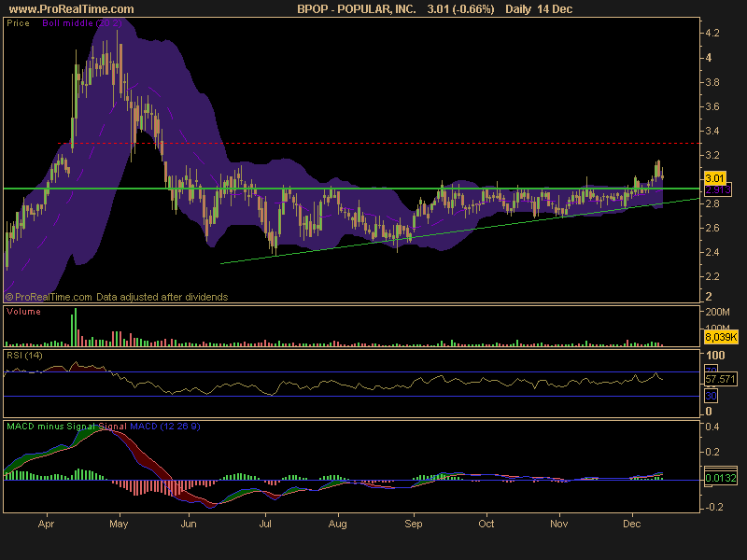Click the 2.4 price axis label
This screenshot has height=560, width=747.
pyautogui.click(x=712, y=252)
